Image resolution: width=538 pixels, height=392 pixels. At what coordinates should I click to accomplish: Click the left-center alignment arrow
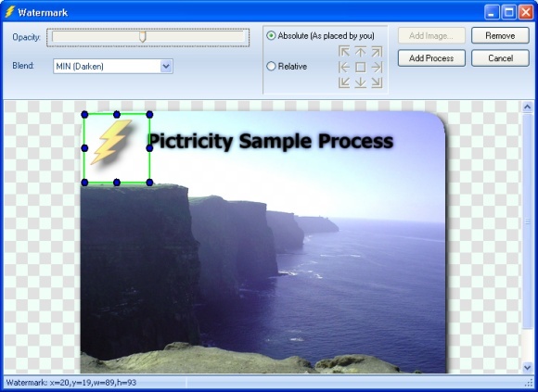click(344, 67)
